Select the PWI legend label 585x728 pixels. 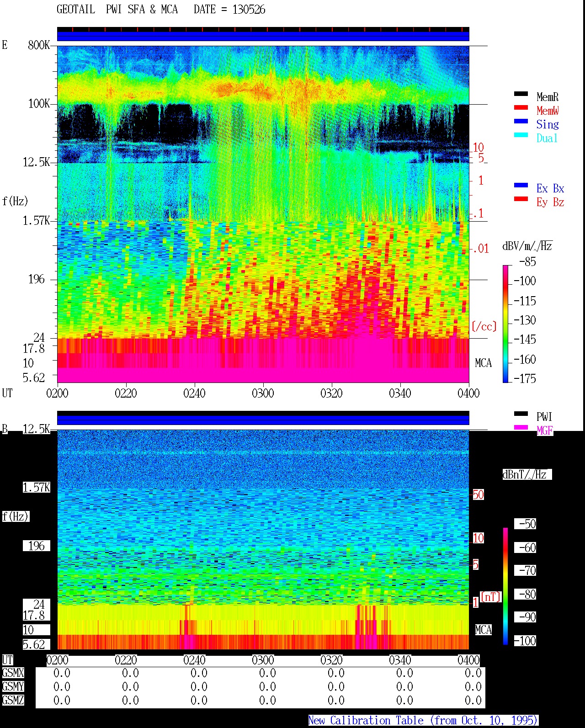tap(544, 417)
